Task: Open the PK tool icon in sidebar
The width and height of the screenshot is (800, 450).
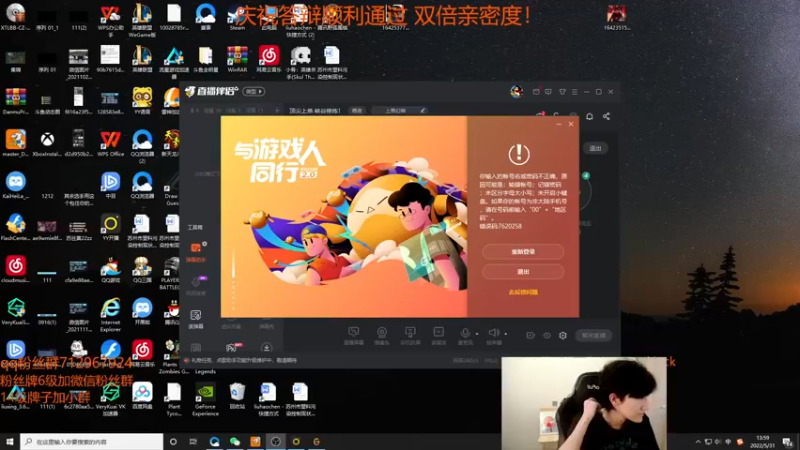Action: (232, 348)
